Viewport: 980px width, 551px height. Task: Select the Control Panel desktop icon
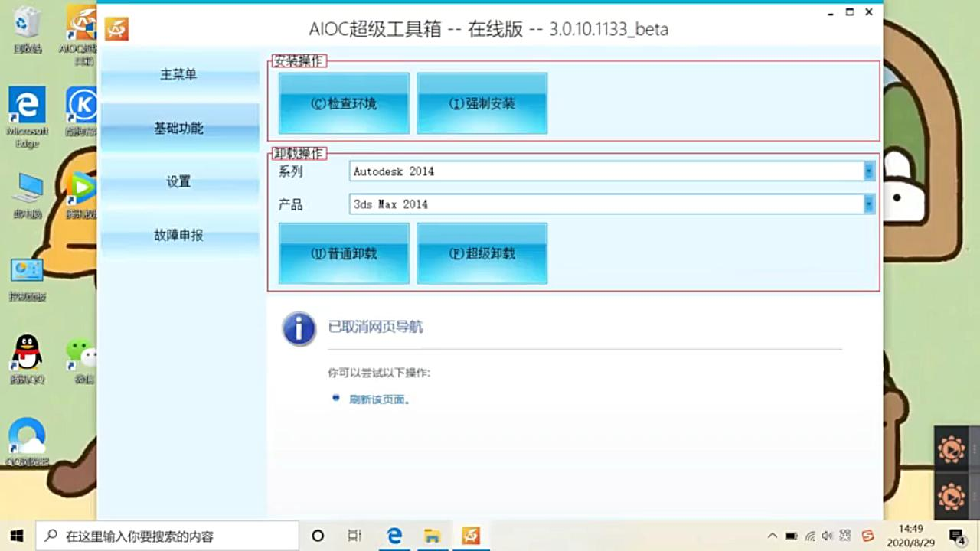coord(28,279)
